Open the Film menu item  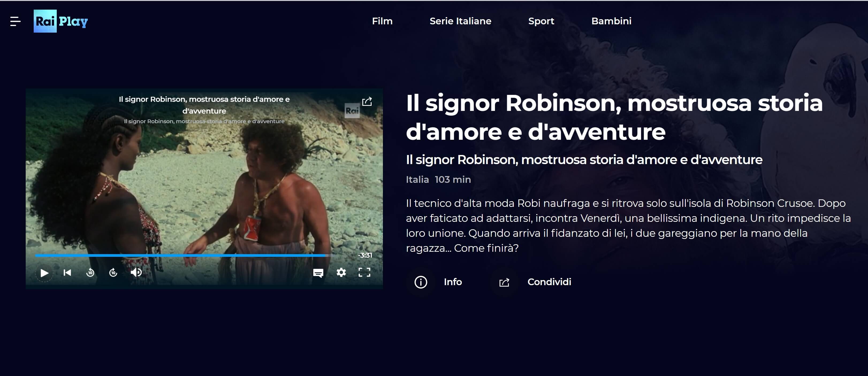(x=382, y=21)
